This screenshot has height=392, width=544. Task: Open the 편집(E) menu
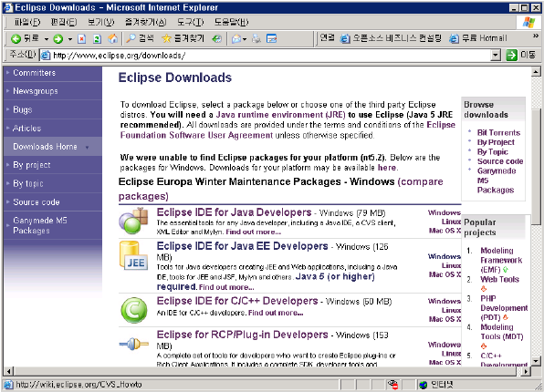(x=64, y=23)
